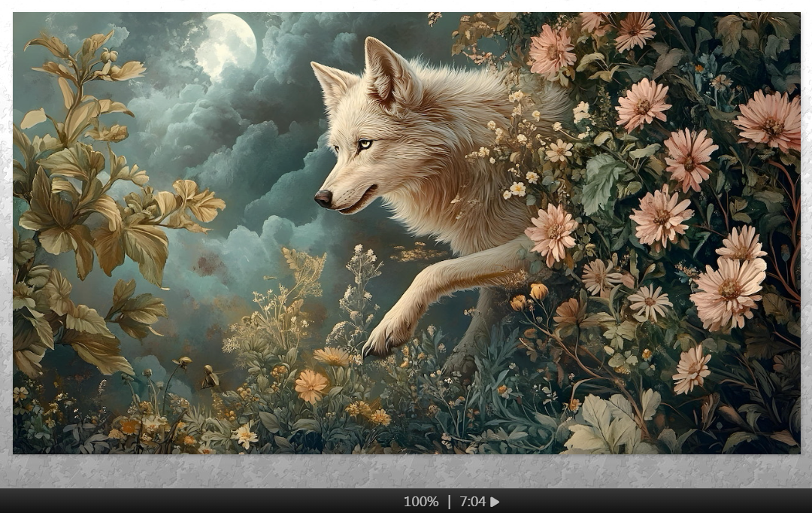Click the 100% zoom level indicator

pos(420,502)
